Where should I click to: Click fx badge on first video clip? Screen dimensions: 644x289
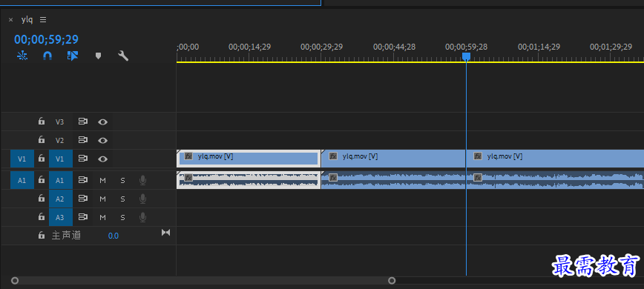[188, 156]
